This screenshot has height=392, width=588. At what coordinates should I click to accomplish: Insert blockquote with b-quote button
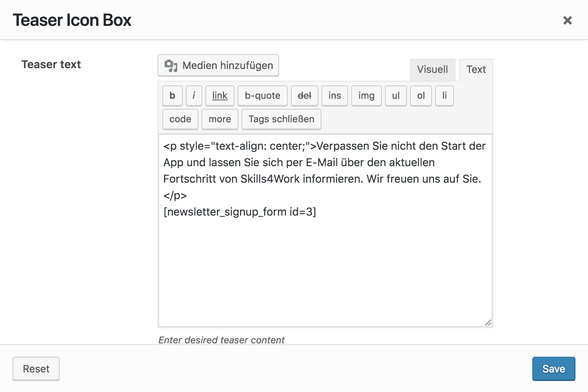coord(262,96)
